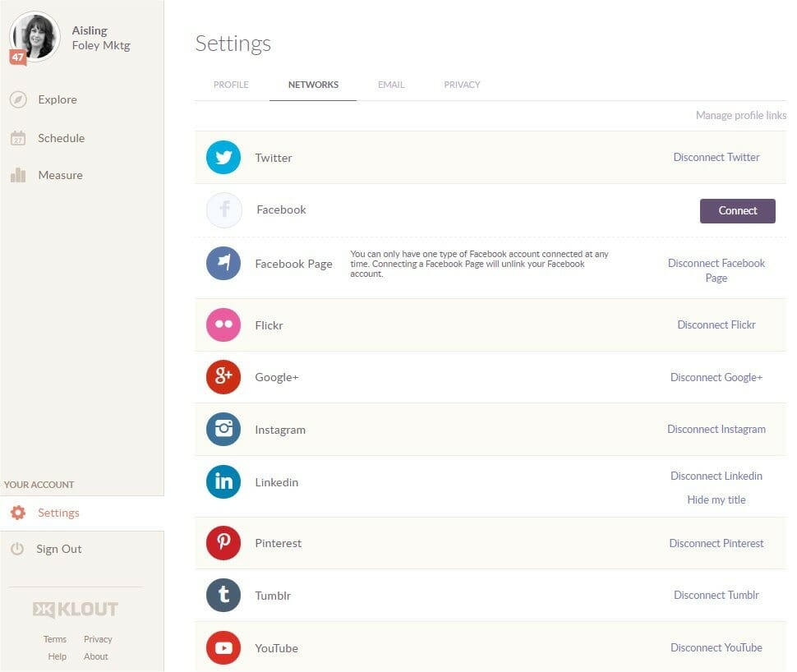This screenshot has height=672, width=797.
Task: Click the Tumblr icon
Action: 223,596
